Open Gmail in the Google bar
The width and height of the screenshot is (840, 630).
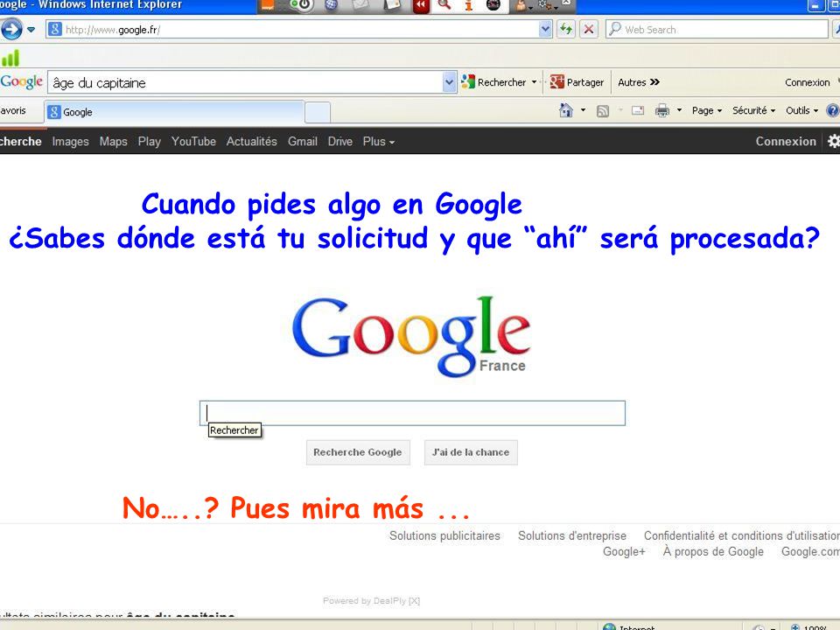(x=303, y=142)
